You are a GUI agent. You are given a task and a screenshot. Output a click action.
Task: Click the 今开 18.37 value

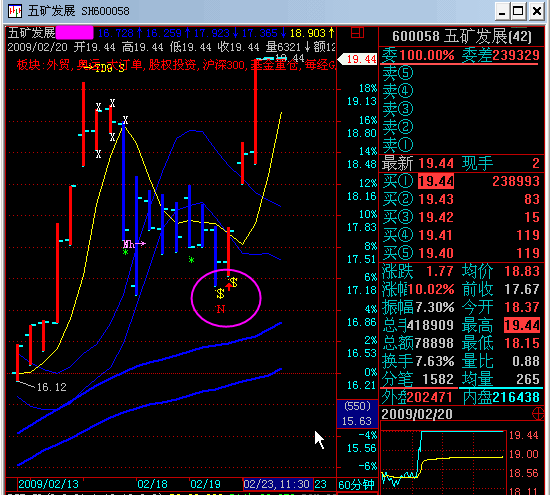coord(522,307)
